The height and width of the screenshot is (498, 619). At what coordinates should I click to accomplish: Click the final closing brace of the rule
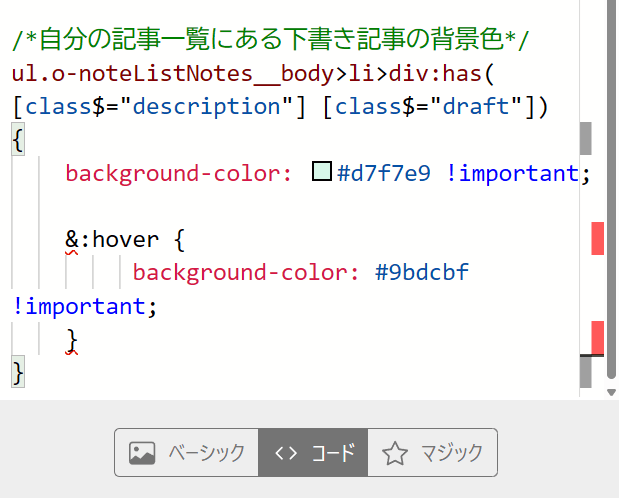pyautogui.click(x=17, y=372)
